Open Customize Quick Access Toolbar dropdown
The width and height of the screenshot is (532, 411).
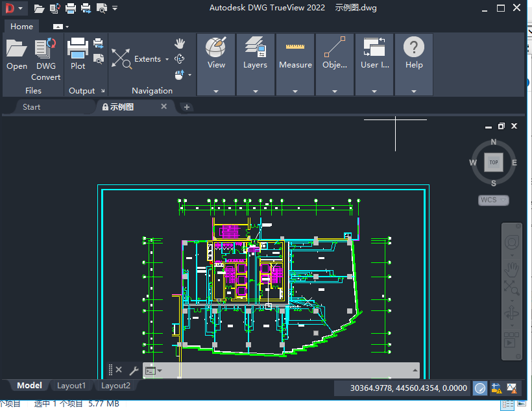point(115,8)
